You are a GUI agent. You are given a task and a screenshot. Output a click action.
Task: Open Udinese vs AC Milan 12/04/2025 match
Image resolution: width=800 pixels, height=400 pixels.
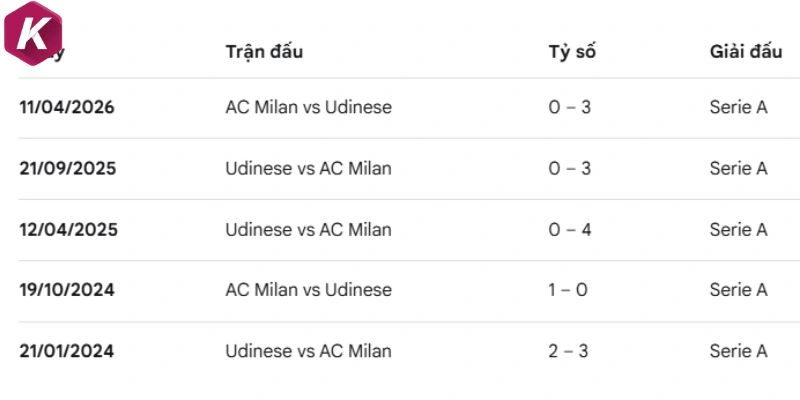(309, 230)
